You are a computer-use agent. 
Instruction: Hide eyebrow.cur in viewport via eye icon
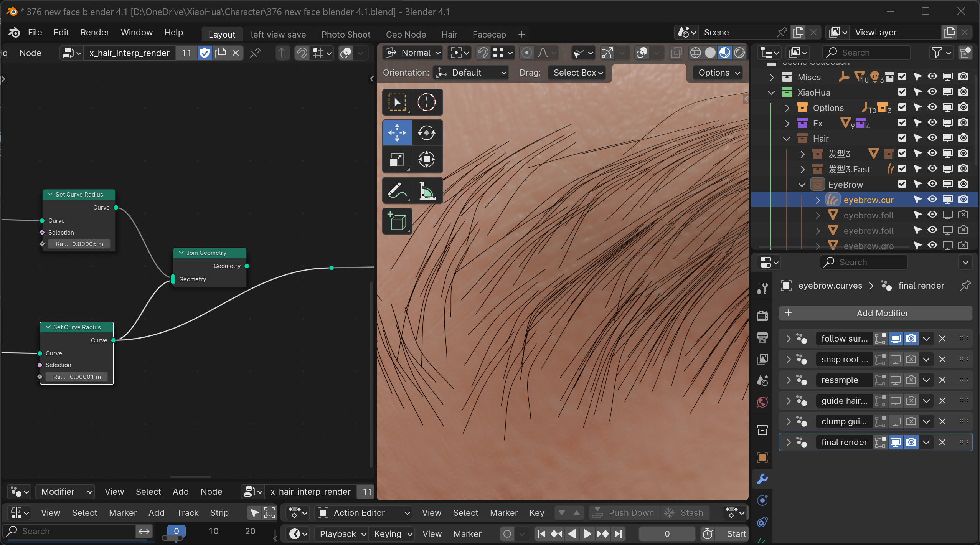932,200
